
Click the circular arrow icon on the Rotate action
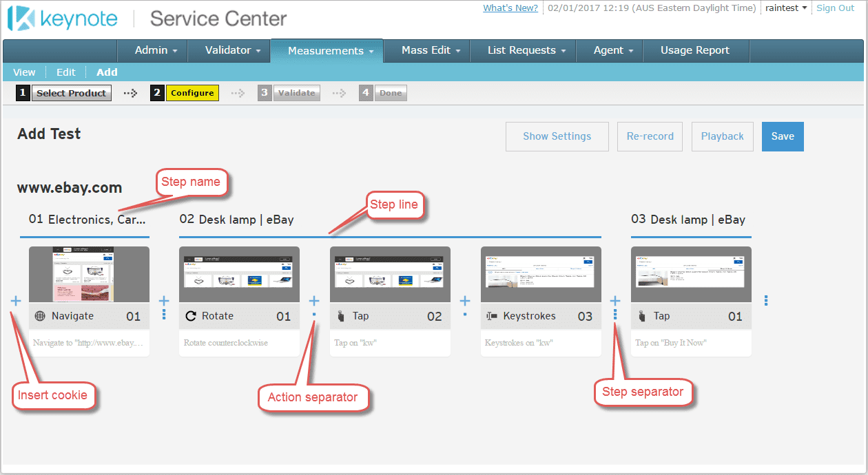[191, 316]
